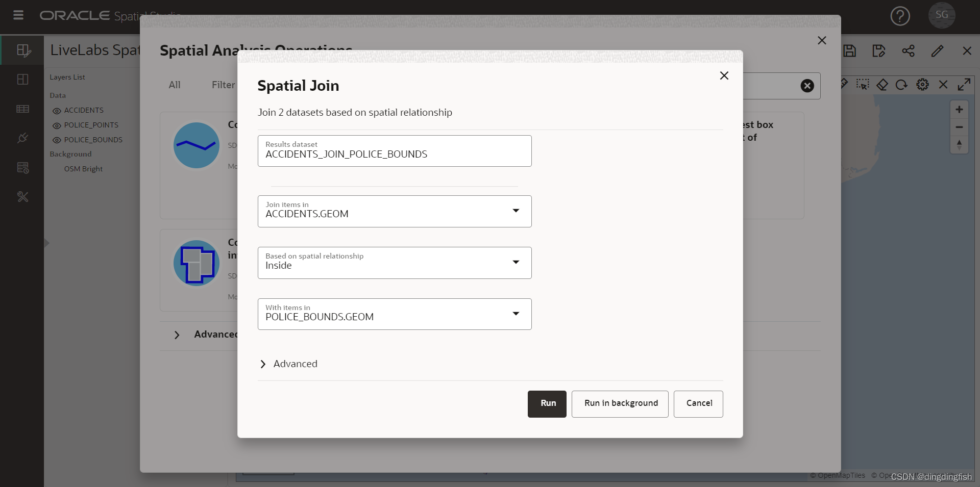This screenshot has width=980, height=487.
Task: Open the With items in dropdown
Action: click(395, 314)
